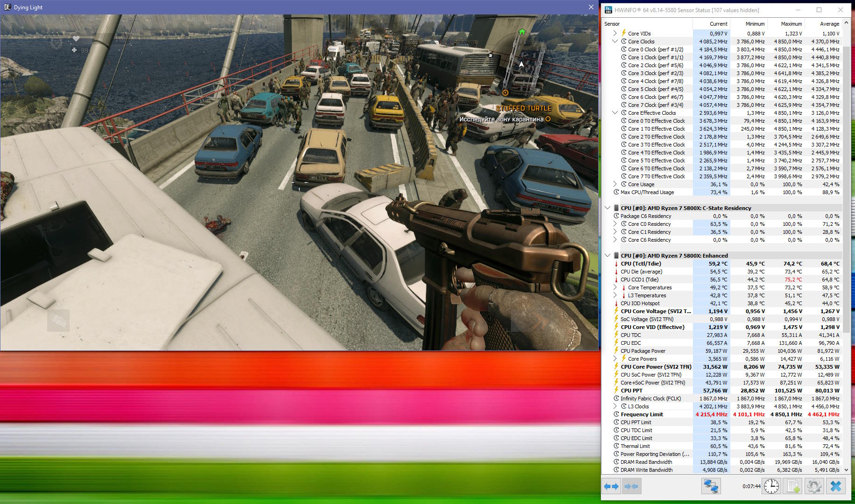
Task: Close sensors using the blue X toolbar icon
Action: pos(836,486)
